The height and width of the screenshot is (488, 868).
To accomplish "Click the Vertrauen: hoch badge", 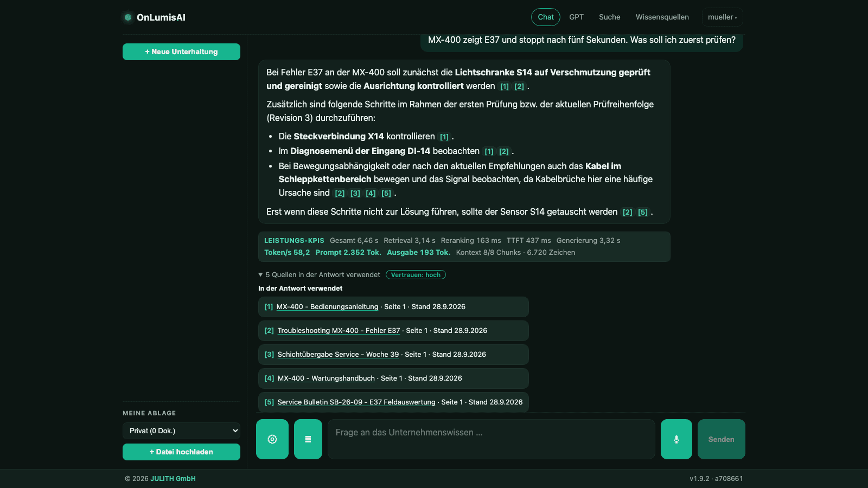I will 416,275.
